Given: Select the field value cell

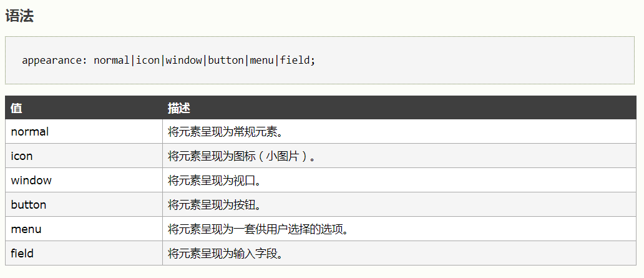Looking at the screenshot, I should 84,254.
